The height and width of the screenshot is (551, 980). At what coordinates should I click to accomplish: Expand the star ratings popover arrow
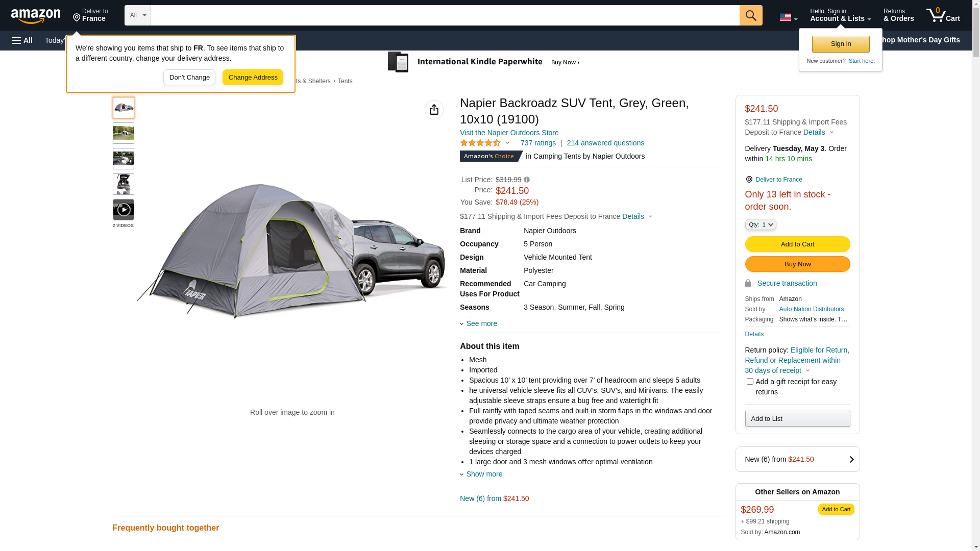tap(507, 143)
